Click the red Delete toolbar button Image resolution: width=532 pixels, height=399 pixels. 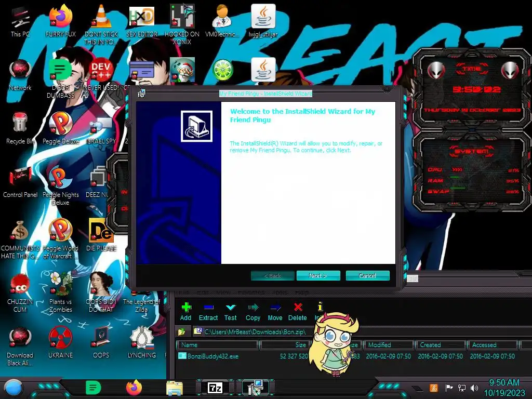[x=298, y=312]
